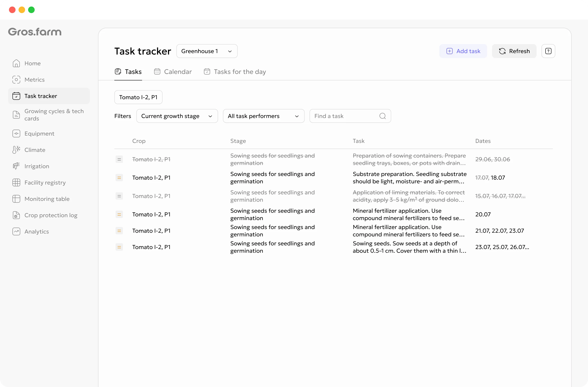
Task: Open the help question mark button
Action: pos(548,51)
